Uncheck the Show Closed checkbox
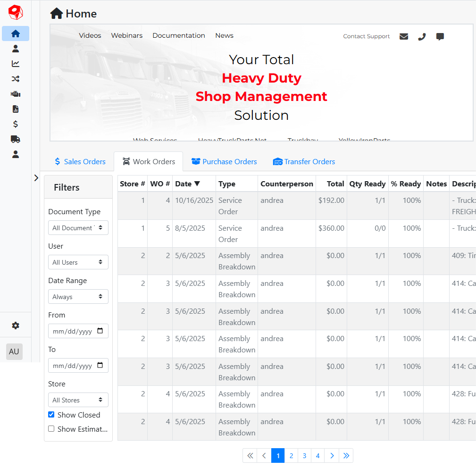This screenshot has height=468, width=476. pyautogui.click(x=51, y=415)
